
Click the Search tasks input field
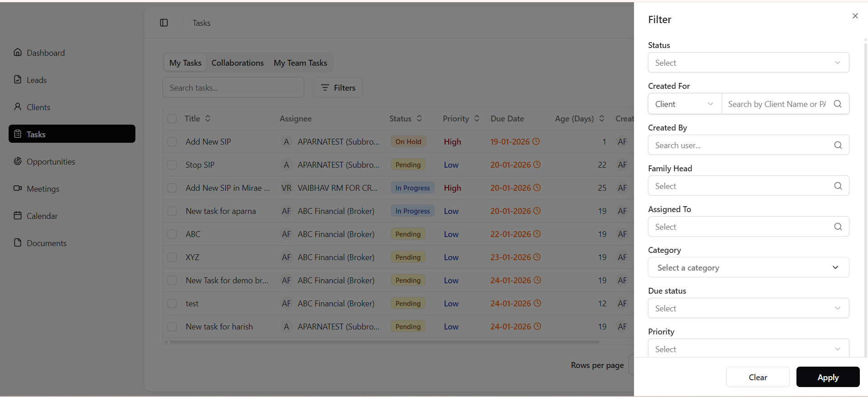point(233,87)
